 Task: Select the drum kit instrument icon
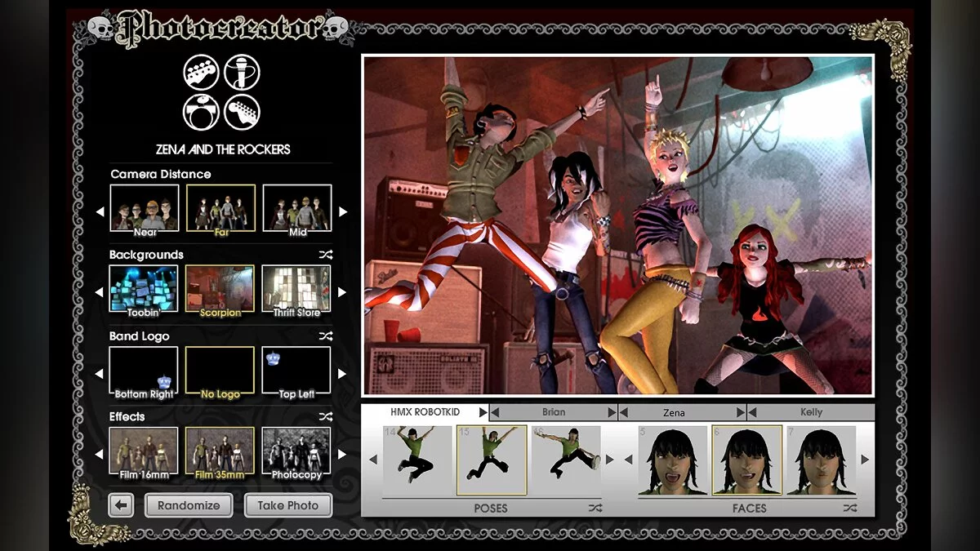click(201, 113)
